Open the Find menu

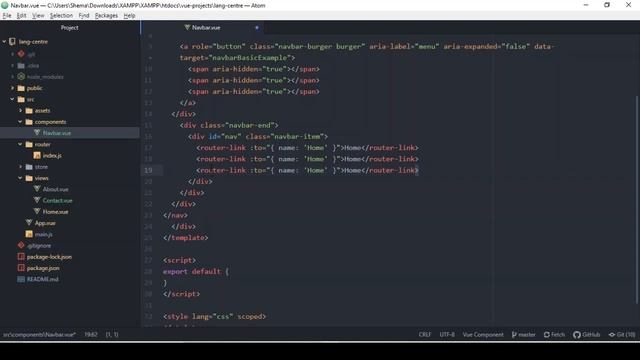click(x=84, y=16)
